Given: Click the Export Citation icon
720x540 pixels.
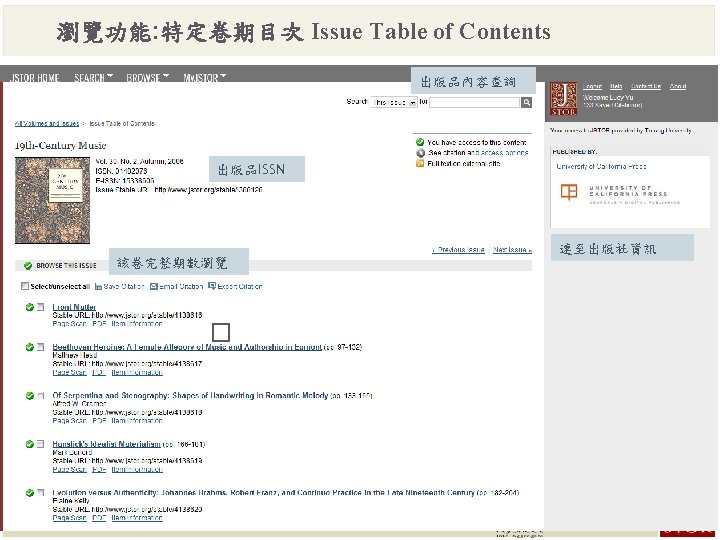Looking at the screenshot, I should [x=212, y=286].
